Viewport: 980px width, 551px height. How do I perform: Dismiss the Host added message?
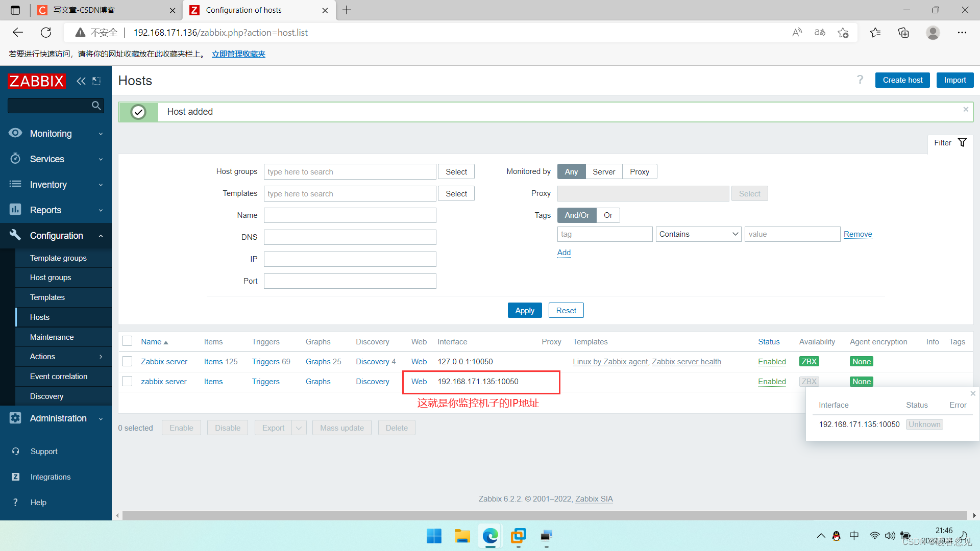point(966,109)
